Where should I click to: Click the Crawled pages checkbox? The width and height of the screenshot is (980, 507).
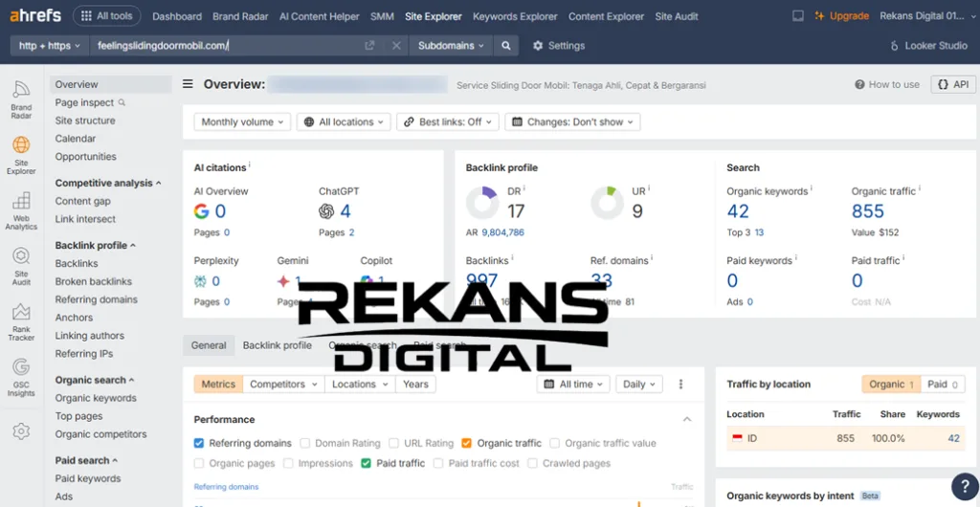pyautogui.click(x=532, y=463)
